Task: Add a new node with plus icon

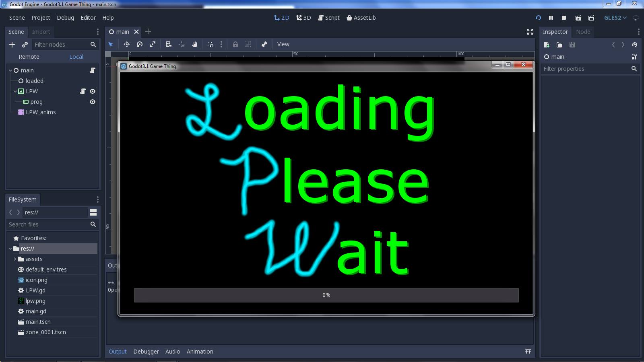Action: pos(12,45)
